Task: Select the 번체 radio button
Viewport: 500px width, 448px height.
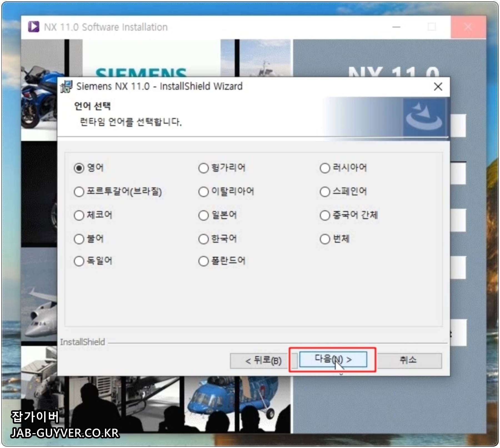Action: pos(325,239)
